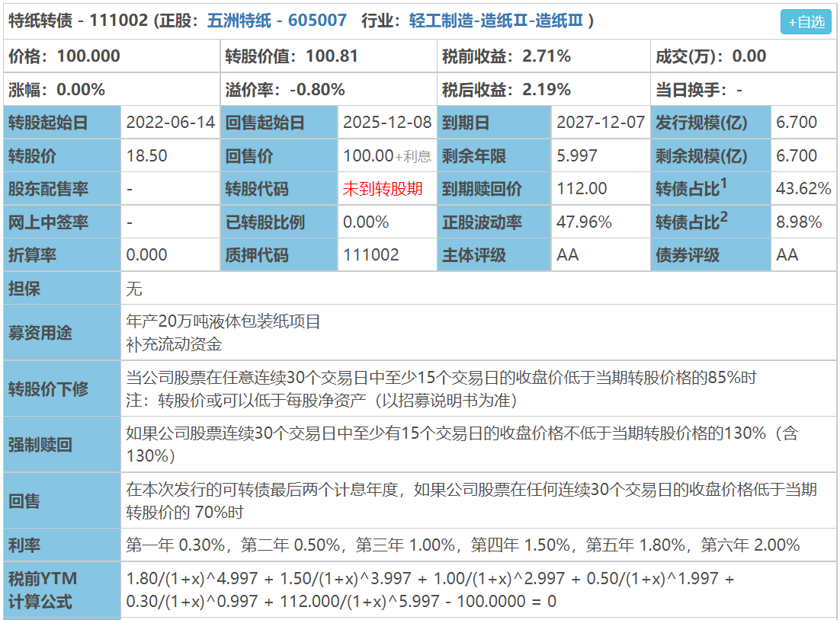
Task: Click the date 2025-12-08
Action: [x=387, y=123]
